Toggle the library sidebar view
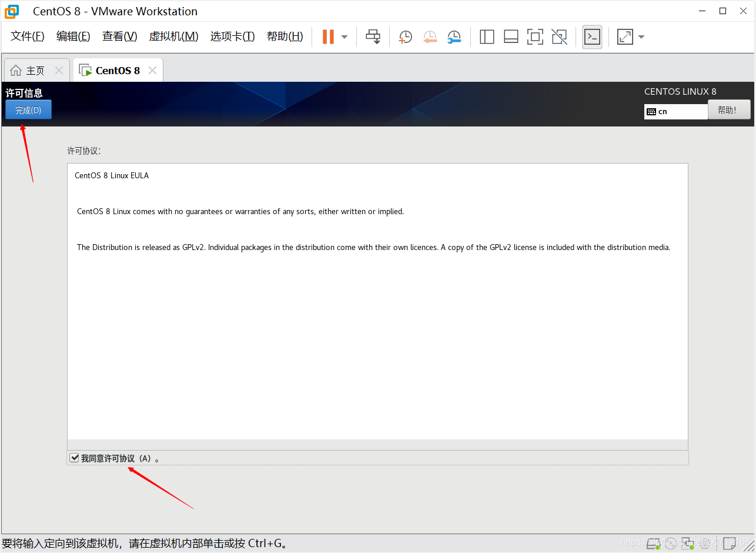Viewport: 756px width, 553px height. (x=487, y=37)
